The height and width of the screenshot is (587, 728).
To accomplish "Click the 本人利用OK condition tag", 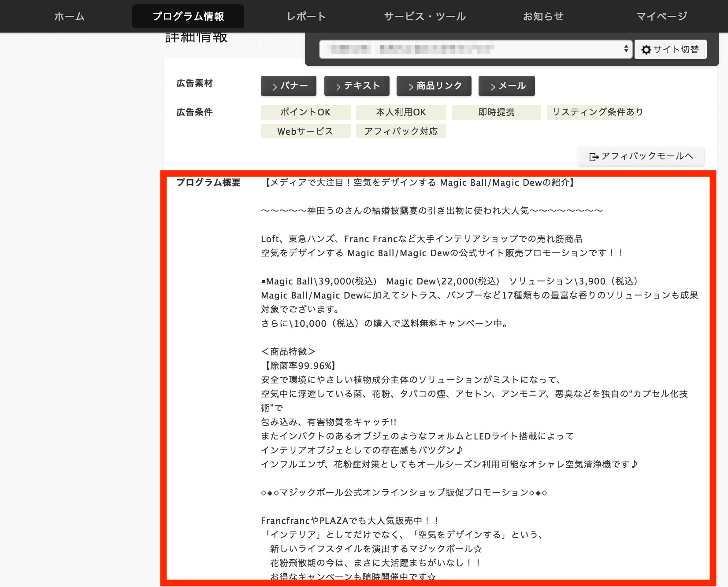I will pos(401,112).
